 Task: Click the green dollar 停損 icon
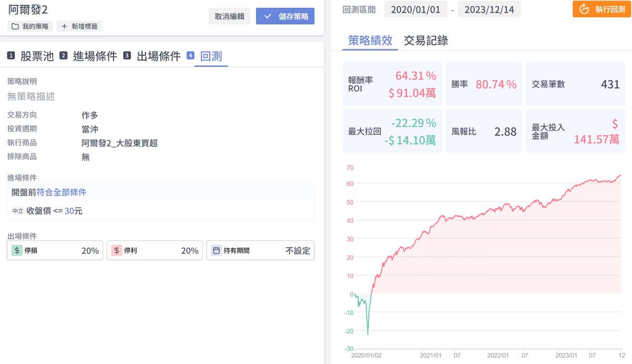[x=16, y=250]
